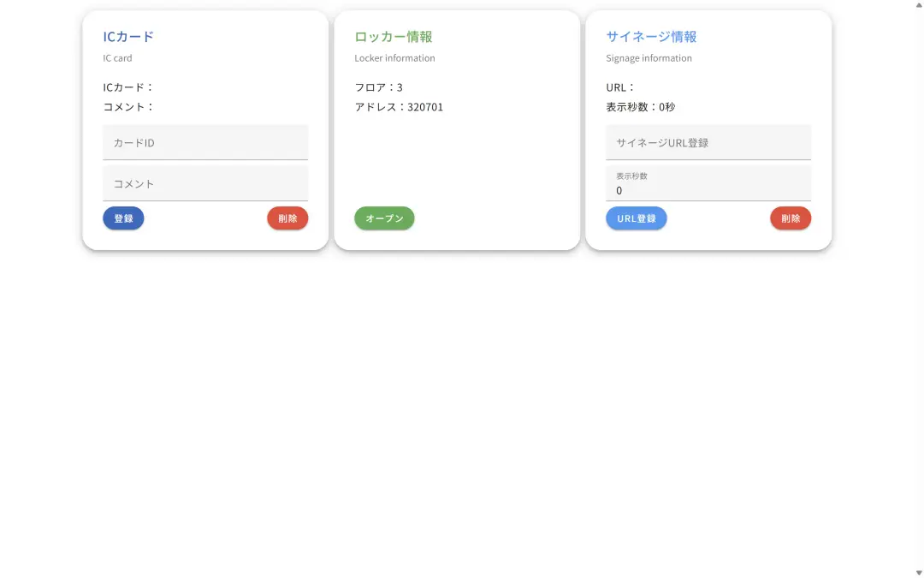Click the "Locker information" subtitle

tap(394, 58)
